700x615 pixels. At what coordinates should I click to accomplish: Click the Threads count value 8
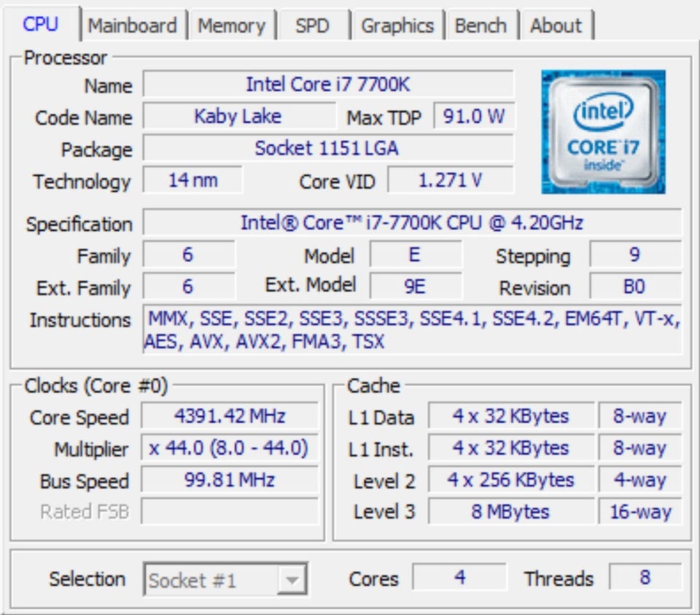[x=645, y=577]
